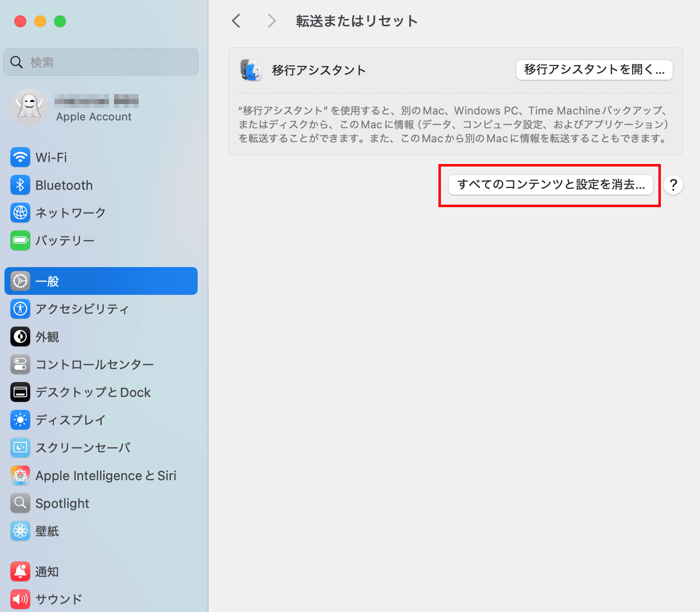The height and width of the screenshot is (612, 700).
Task: Open the アクセシビリティ icon
Action: coord(20,309)
